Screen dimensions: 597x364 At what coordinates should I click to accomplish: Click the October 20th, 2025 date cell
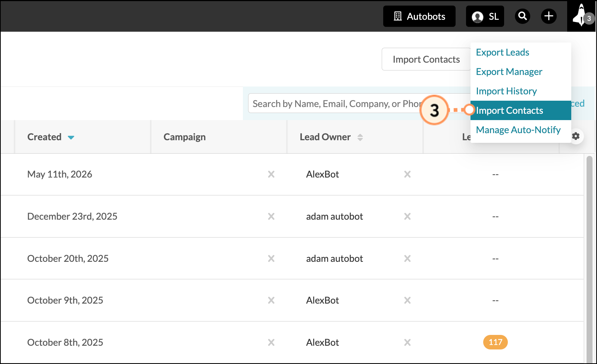pos(68,258)
